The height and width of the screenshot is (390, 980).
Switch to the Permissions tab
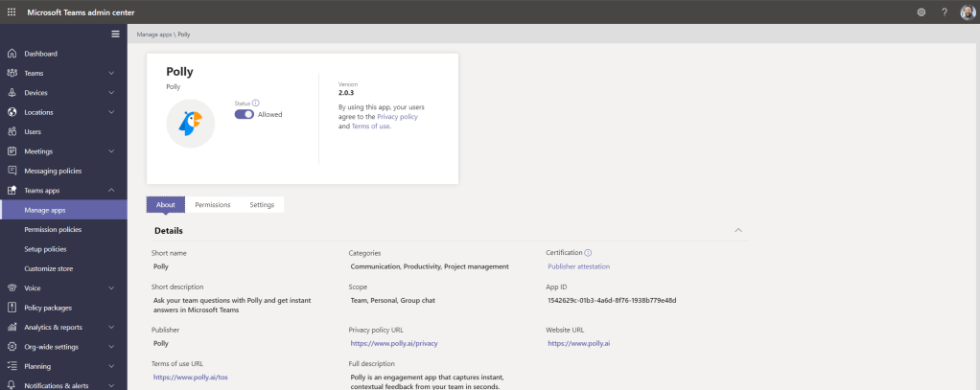pyautogui.click(x=212, y=204)
